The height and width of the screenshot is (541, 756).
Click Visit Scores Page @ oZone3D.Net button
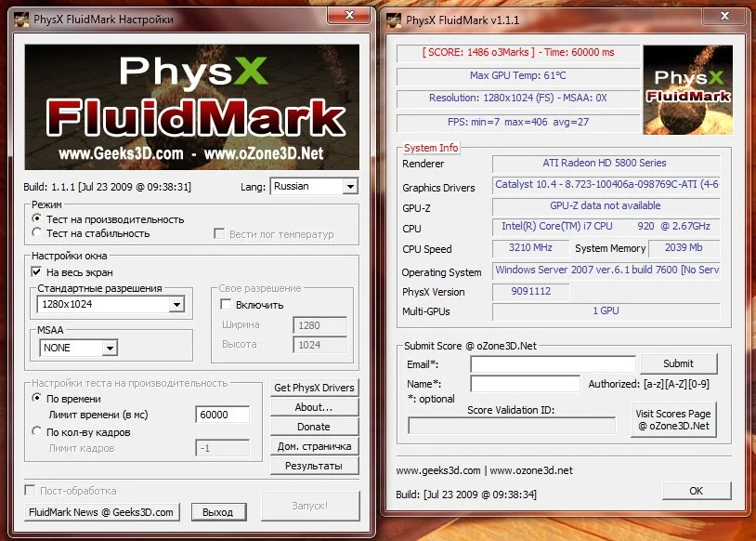point(673,420)
